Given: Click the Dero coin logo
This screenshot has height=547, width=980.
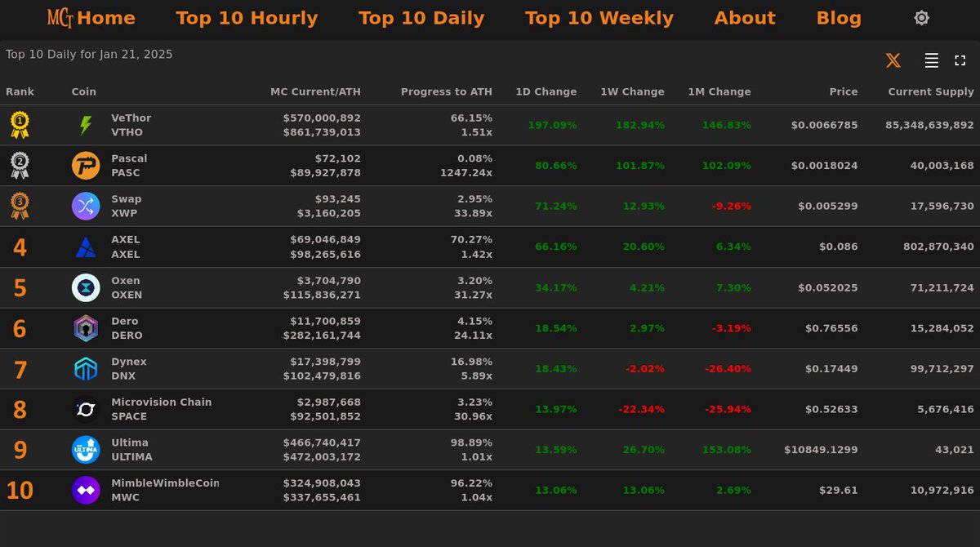Looking at the screenshot, I should point(86,328).
